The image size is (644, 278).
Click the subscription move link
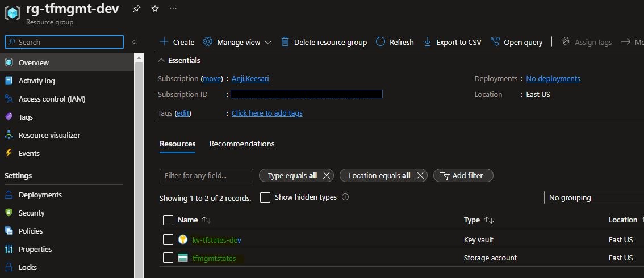[212, 78]
